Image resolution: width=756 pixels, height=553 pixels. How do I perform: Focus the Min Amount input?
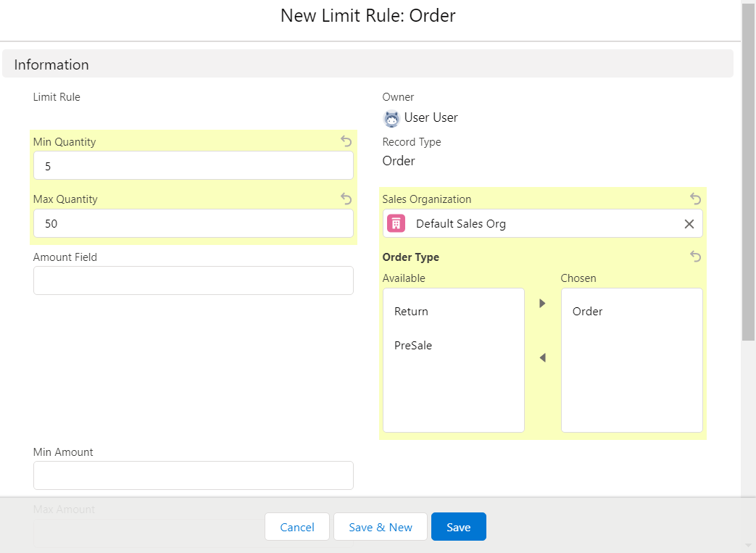pyautogui.click(x=193, y=475)
